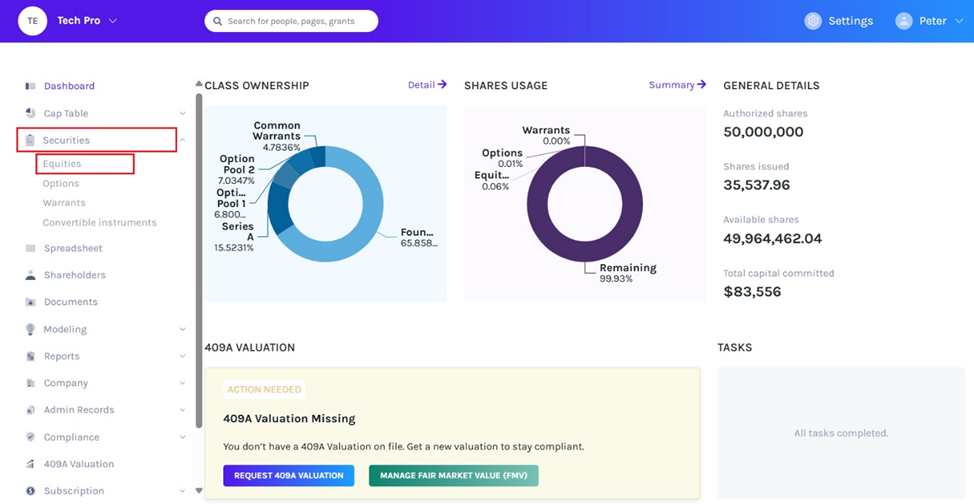Click the Documents folder icon
This screenshot has width=974, height=504.
point(30,302)
